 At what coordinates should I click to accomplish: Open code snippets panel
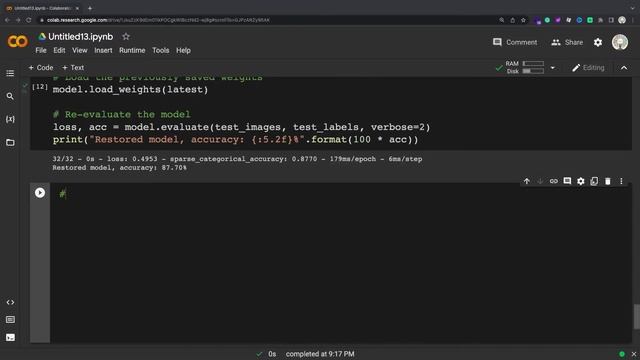[x=10, y=302]
